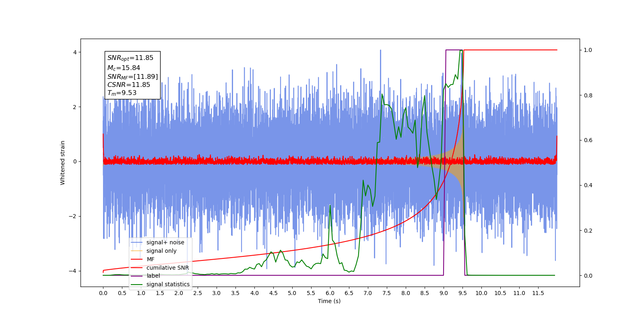Click the orange line swatch beside 'signal only'
This screenshot has height=322, width=644.
(137, 251)
